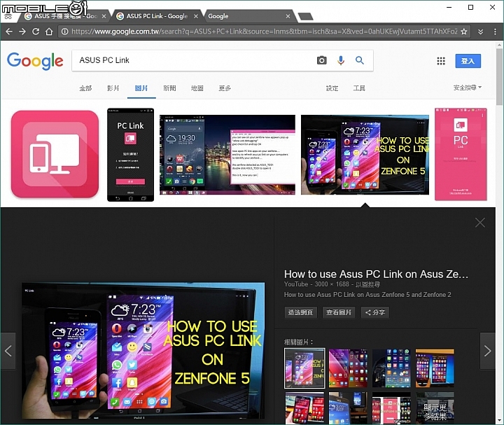Select the 圖片 search category
The width and height of the screenshot is (504, 425).
click(141, 88)
